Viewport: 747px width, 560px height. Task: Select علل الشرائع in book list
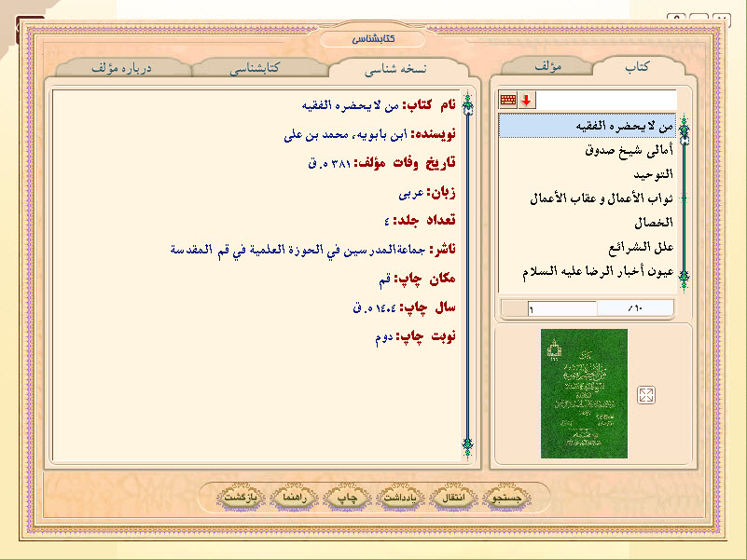[588, 247]
